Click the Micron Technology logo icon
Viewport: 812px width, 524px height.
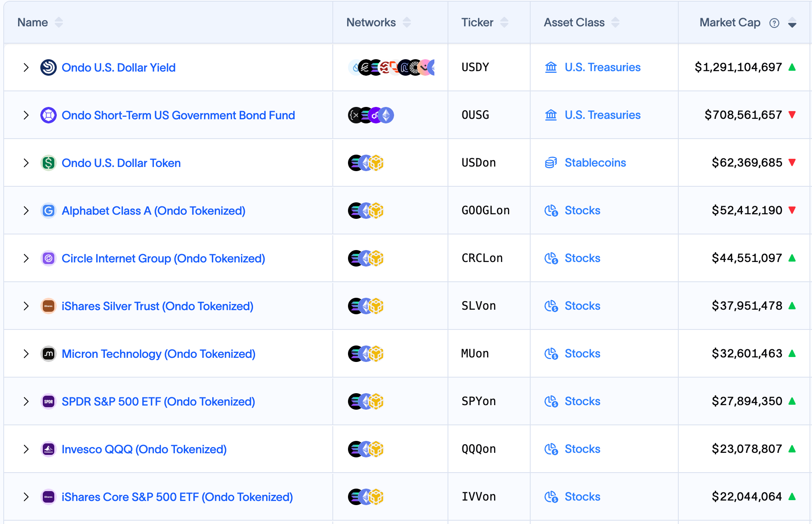pos(49,354)
